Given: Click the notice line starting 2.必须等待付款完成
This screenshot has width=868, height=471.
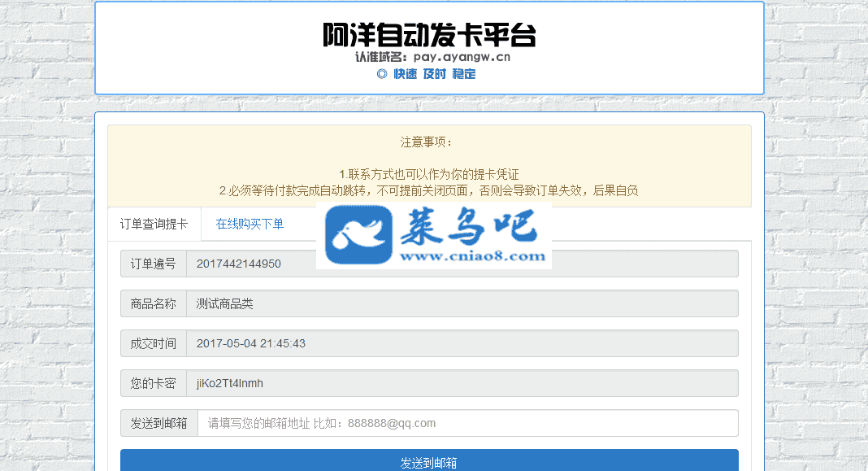Looking at the screenshot, I should click(429, 190).
